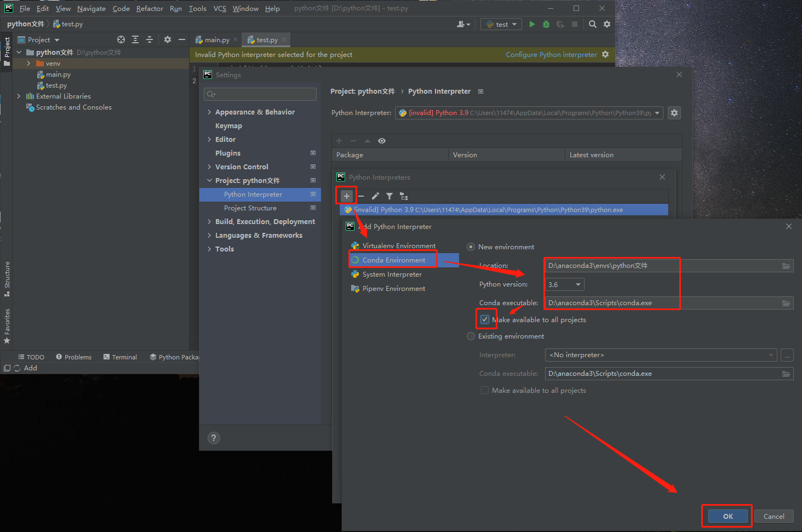Expand all in Project panel
802x532 pixels.
coord(135,39)
